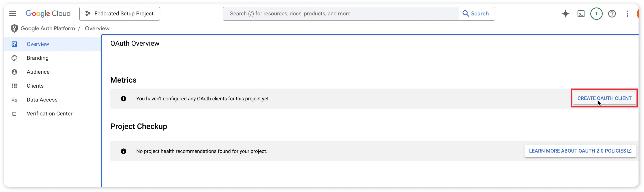Navigate to Verification Center
This screenshot has width=644, height=192.
49,114
